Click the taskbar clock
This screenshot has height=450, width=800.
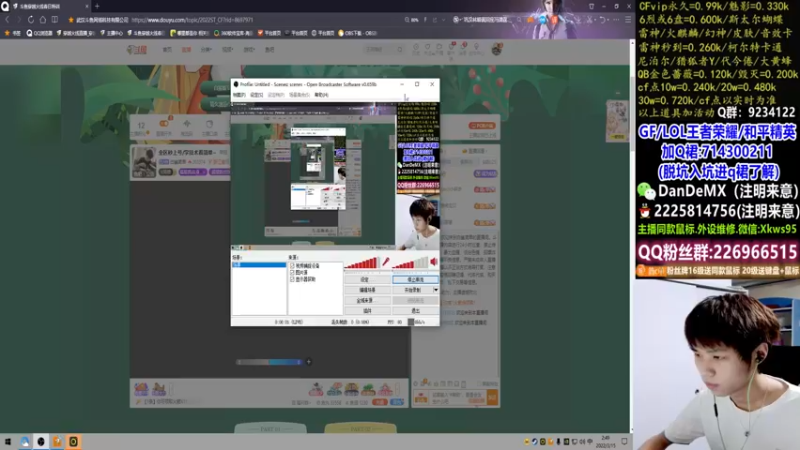[606, 441]
